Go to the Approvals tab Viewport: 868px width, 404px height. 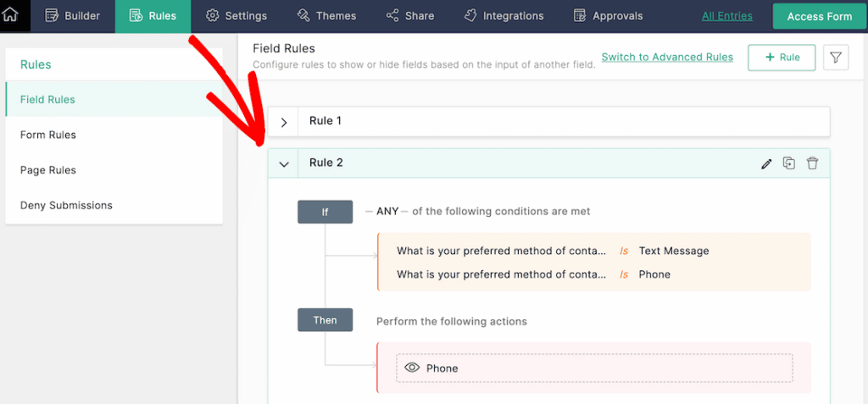pyautogui.click(x=608, y=16)
